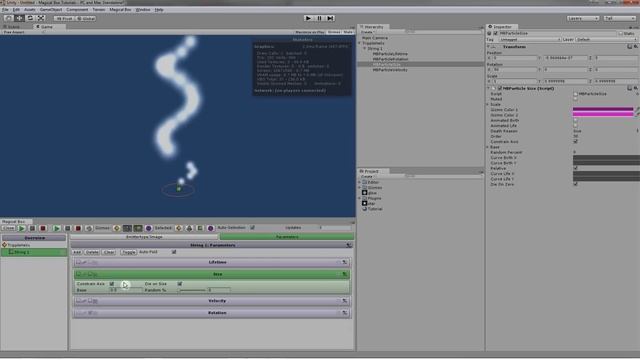The height and width of the screenshot is (360, 640).
Task: Click dark gizmo icon next to orange diamond
Action: pyautogui.click(x=127, y=229)
